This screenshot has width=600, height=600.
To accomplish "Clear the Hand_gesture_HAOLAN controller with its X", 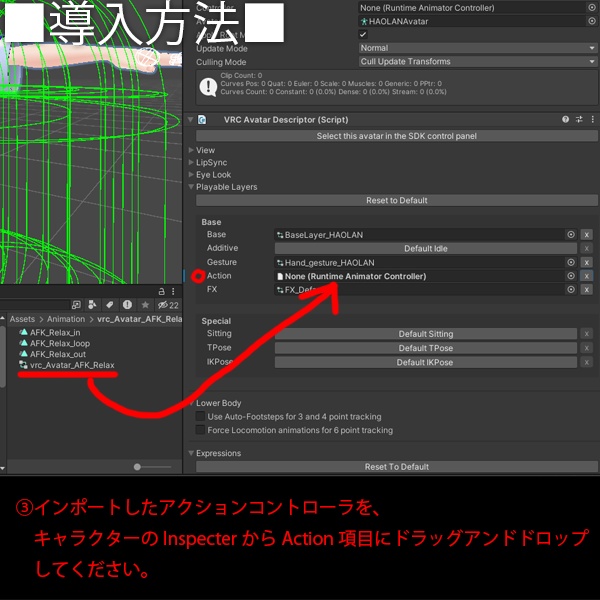I will (586, 262).
